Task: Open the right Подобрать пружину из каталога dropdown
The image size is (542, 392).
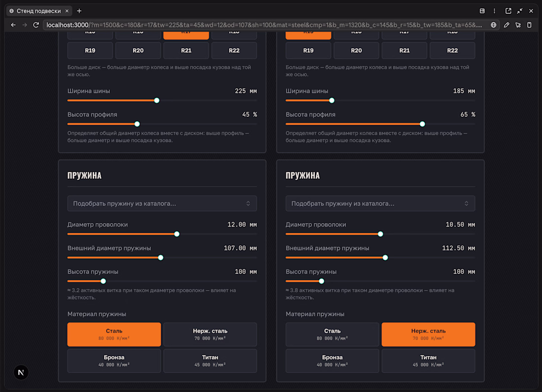Action: (x=380, y=203)
